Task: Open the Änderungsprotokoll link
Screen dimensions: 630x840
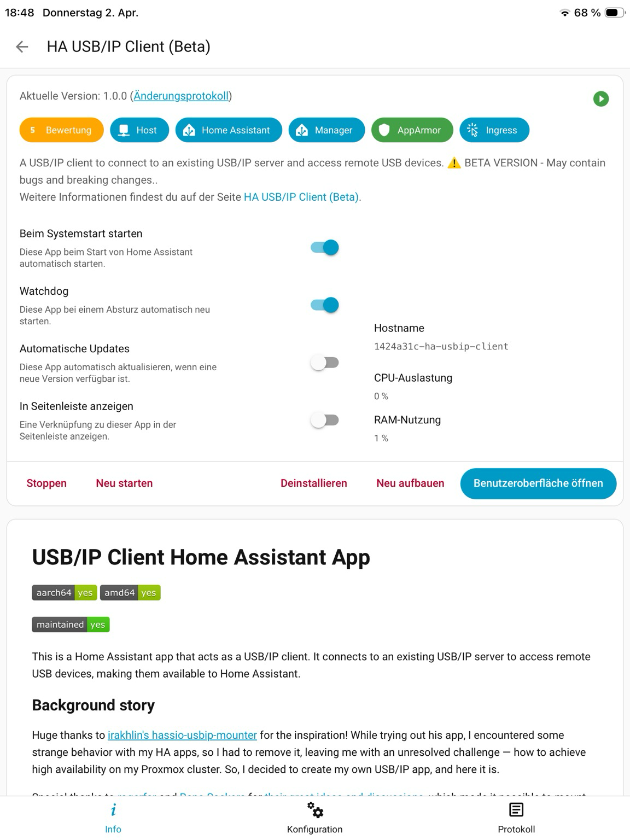Action: 181,96
